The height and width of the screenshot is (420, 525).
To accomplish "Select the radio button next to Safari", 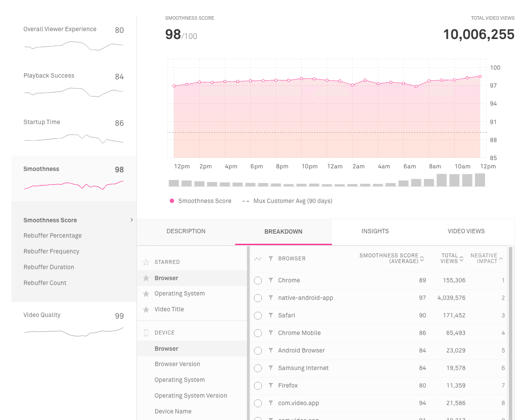I will tap(258, 315).
